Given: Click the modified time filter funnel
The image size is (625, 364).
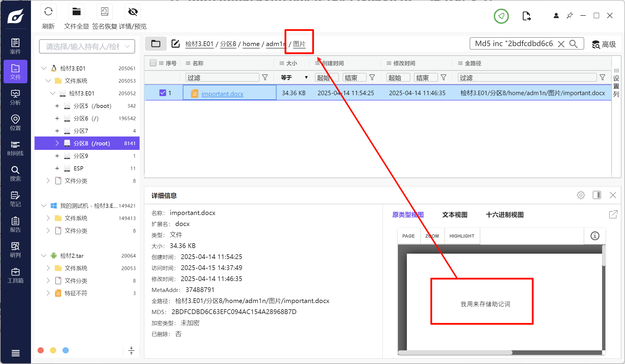Looking at the screenshot, I should pos(443,78).
